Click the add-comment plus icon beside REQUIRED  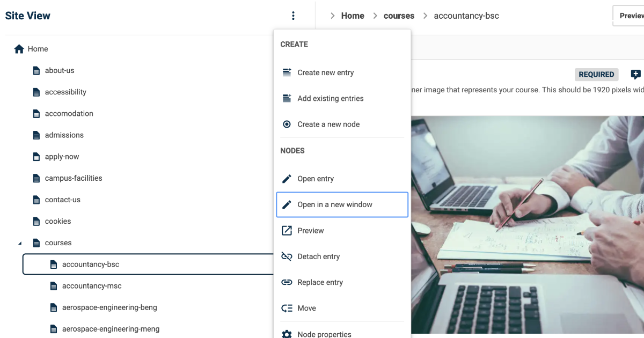coord(635,75)
